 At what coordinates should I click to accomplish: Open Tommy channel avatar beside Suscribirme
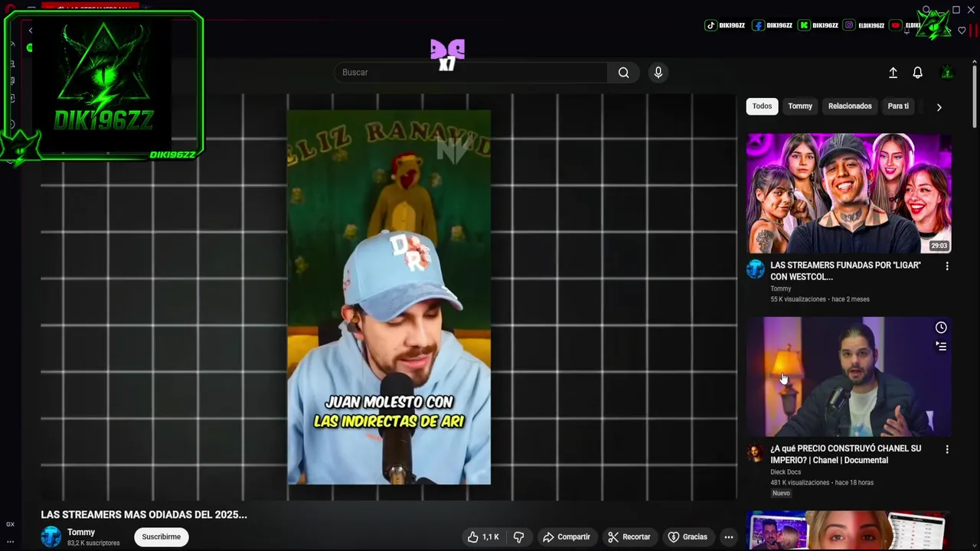click(51, 536)
